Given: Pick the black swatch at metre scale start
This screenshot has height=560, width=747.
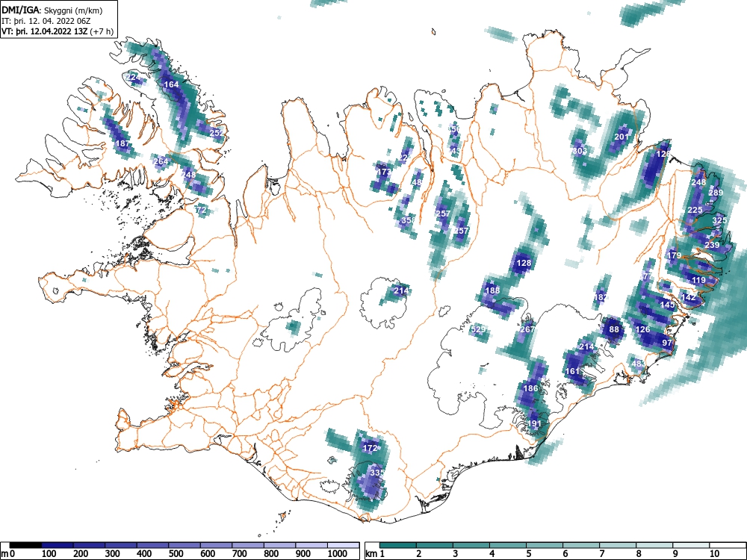Looking at the screenshot, I should 25,545.
